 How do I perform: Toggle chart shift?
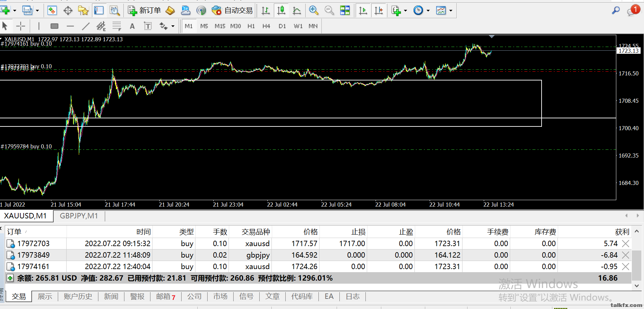[379, 10]
